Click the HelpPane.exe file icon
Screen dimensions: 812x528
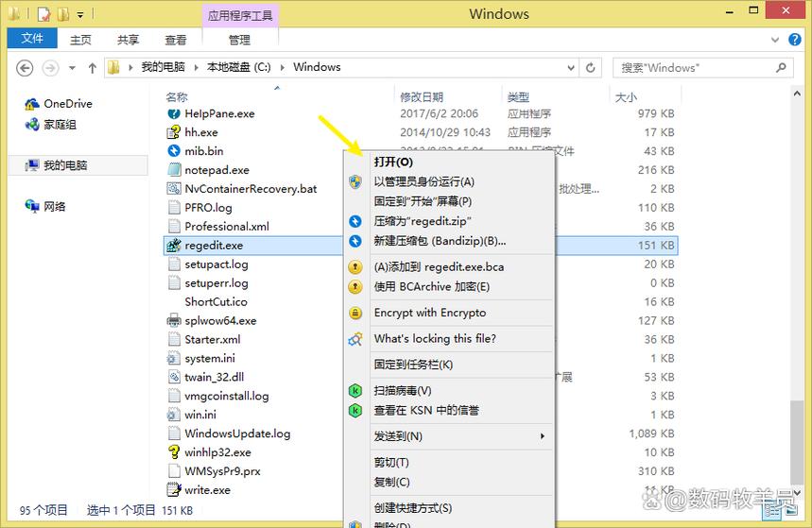174,113
